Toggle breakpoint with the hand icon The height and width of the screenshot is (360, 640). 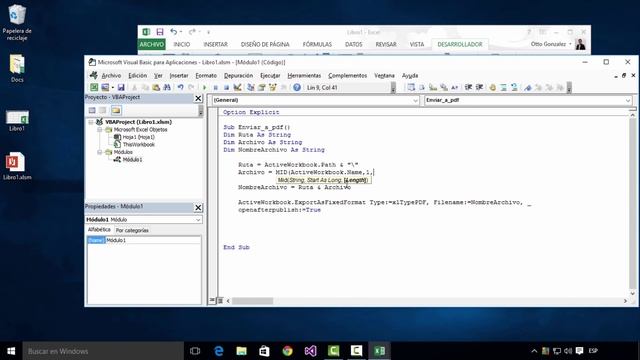(493, 87)
